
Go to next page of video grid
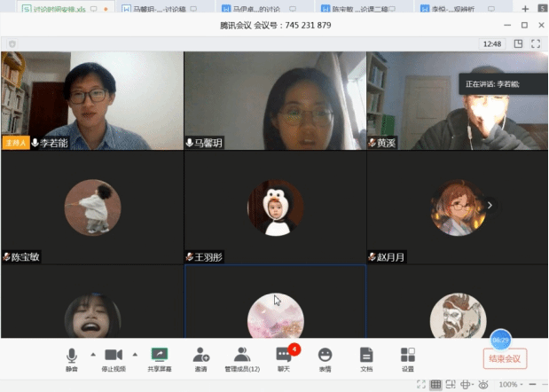(x=490, y=205)
